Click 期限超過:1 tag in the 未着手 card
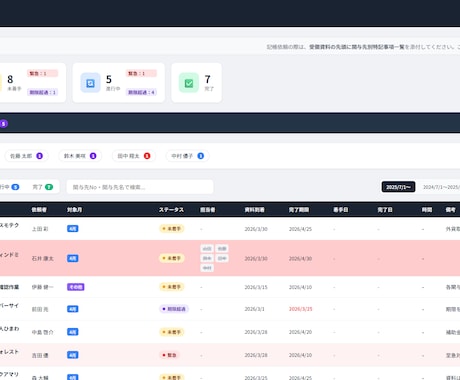 43,92
